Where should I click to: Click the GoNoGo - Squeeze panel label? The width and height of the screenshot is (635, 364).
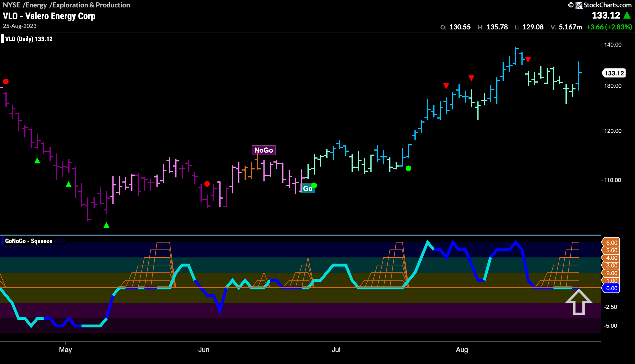click(x=29, y=241)
